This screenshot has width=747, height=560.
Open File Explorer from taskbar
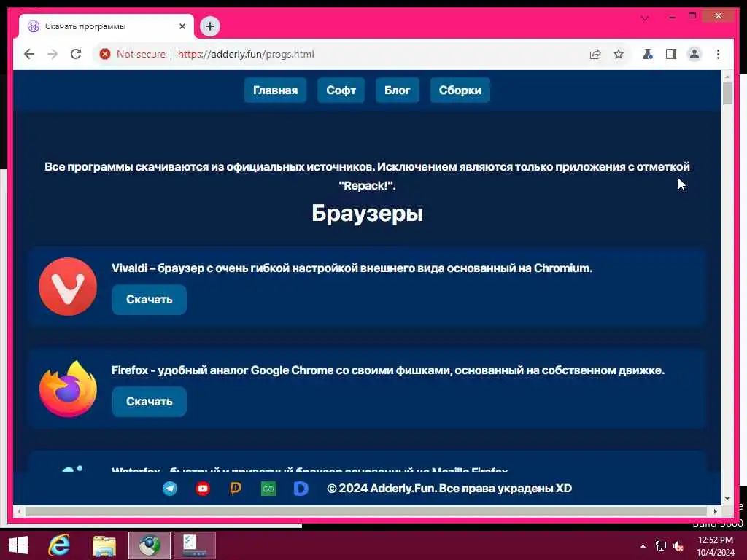point(104,545)
